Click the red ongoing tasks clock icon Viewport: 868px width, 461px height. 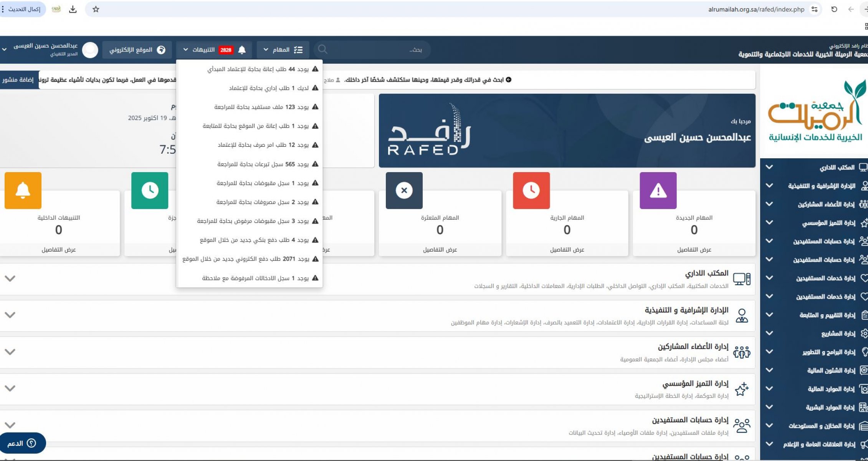tap(531, 191)
